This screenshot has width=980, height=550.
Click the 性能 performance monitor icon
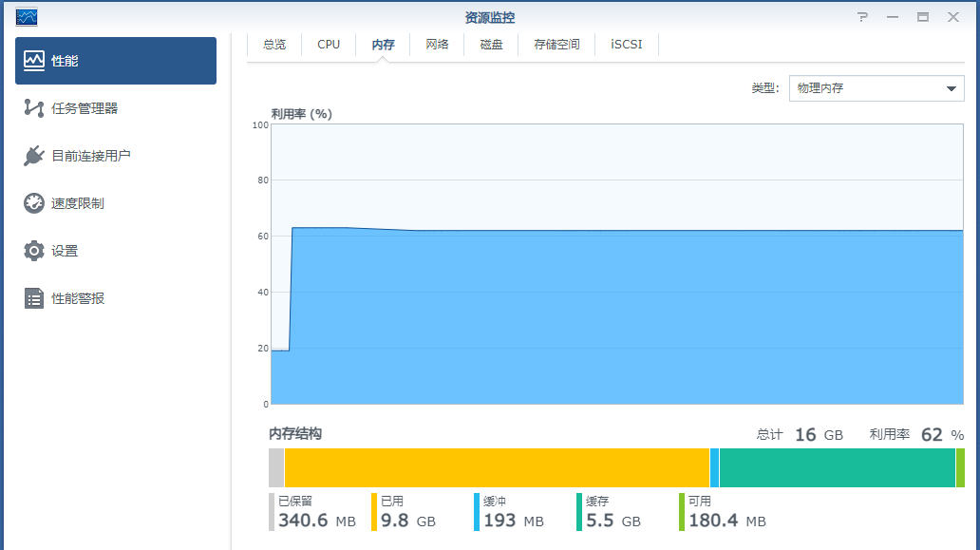point(34,61)
